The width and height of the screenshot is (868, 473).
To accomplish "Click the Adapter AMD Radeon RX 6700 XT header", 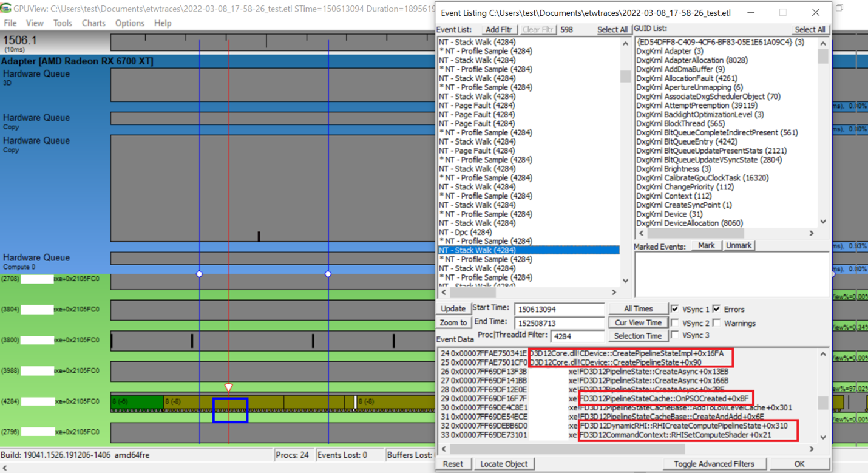I will [x=77, y=61].
